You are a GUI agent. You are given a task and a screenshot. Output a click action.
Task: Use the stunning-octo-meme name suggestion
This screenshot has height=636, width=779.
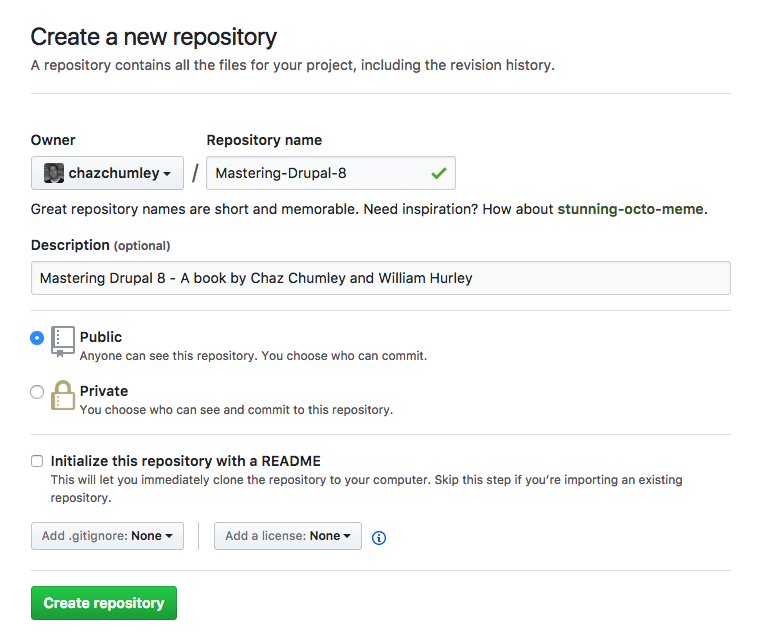click(x=631, y=209)
